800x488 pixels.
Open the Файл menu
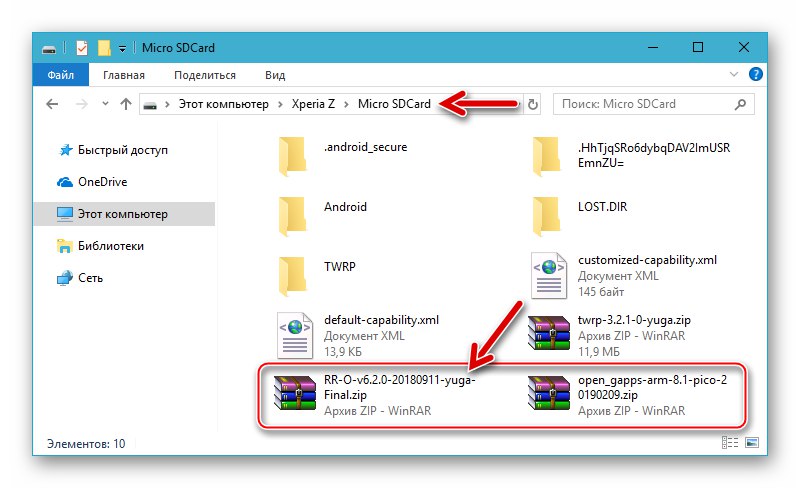pyautogui.click(x=61, y=75)
